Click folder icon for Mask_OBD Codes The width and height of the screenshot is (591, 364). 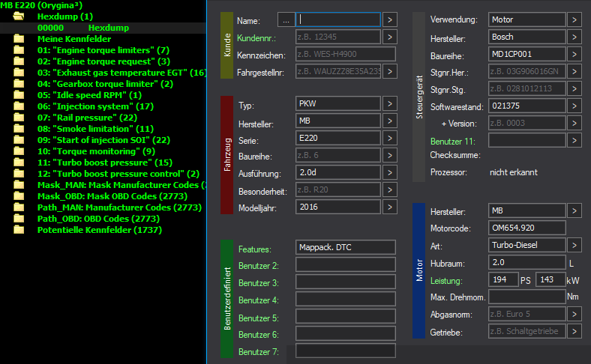(19, 196)
